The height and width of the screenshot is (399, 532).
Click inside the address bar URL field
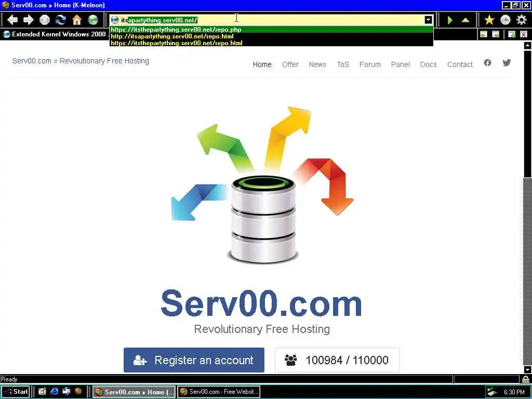(x=271, y=20)
